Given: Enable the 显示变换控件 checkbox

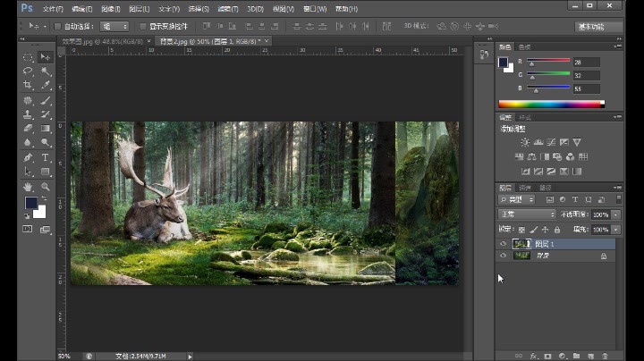Looking at the screenshot, I should tap(143, 27).
